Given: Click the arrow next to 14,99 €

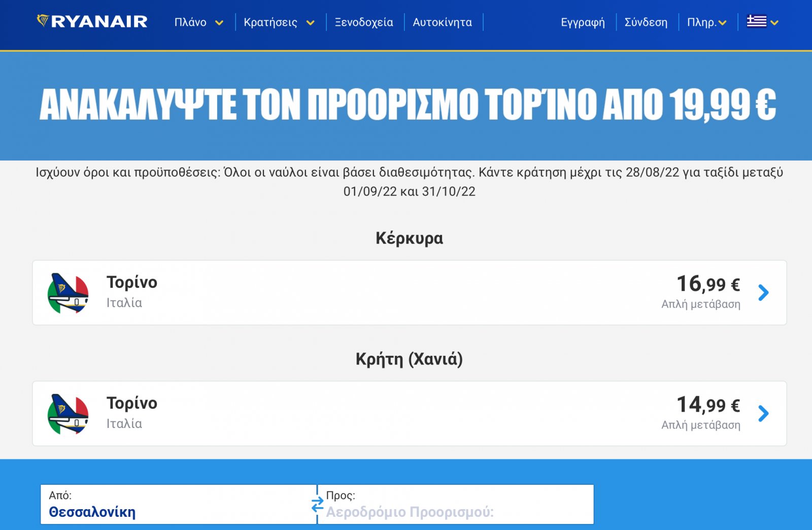Looking at the screenshot, I should [x=763, y=413].
